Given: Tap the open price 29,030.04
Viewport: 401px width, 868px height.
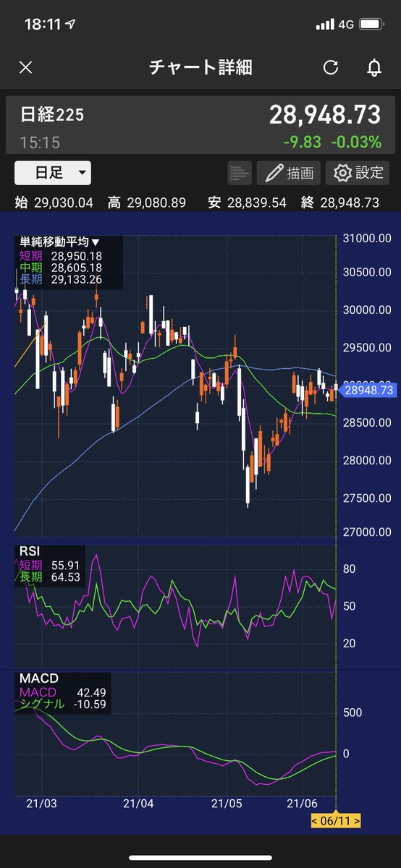Looking at the screenshot, I should 64,203.
